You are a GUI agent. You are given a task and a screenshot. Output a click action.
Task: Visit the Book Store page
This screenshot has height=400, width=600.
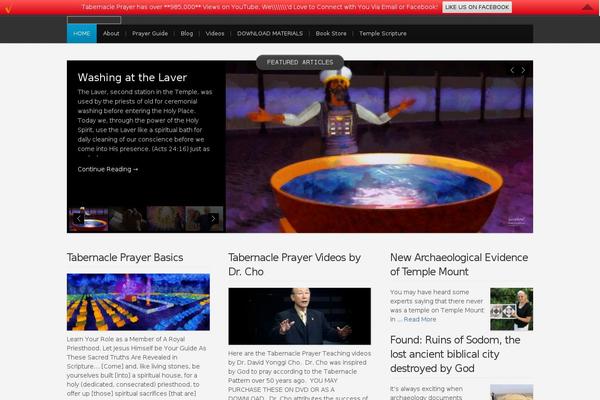[331, 34]
